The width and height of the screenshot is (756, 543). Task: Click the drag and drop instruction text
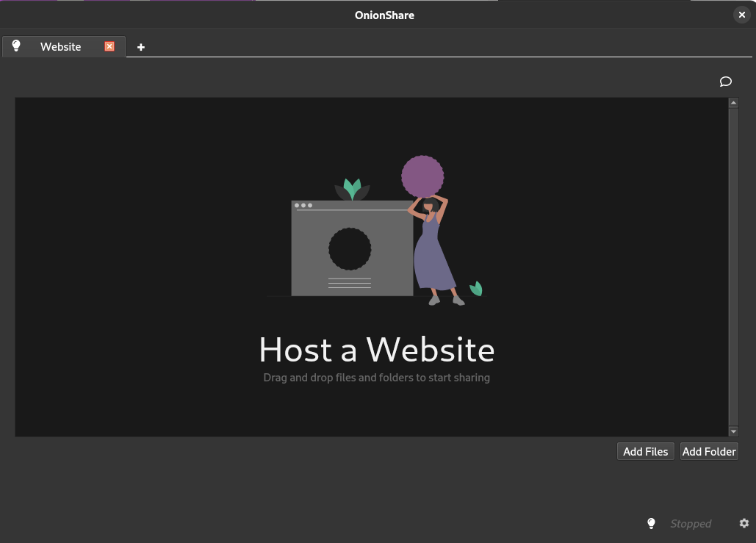[376, 378]
